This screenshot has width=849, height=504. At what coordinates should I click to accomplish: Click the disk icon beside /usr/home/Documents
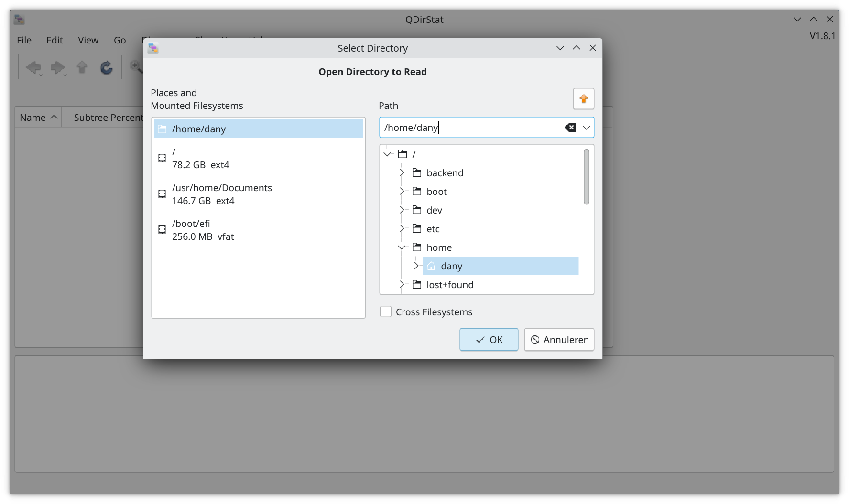pos(162,194)
